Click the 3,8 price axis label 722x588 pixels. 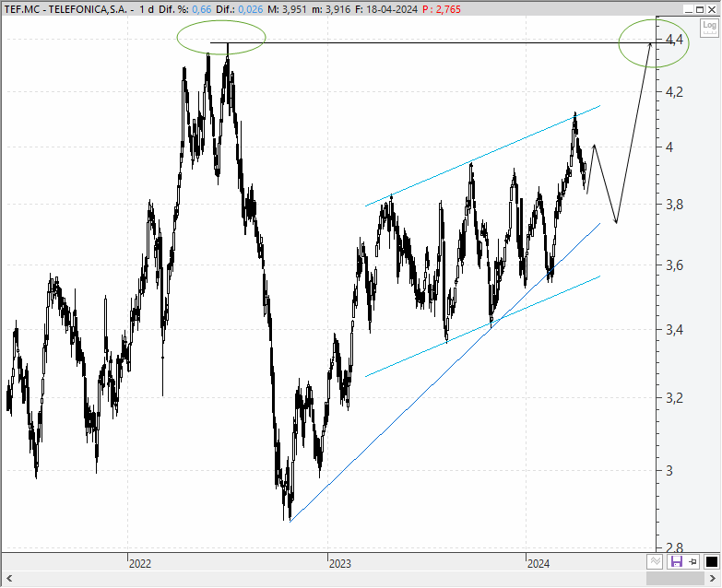(x=674, y=205)
